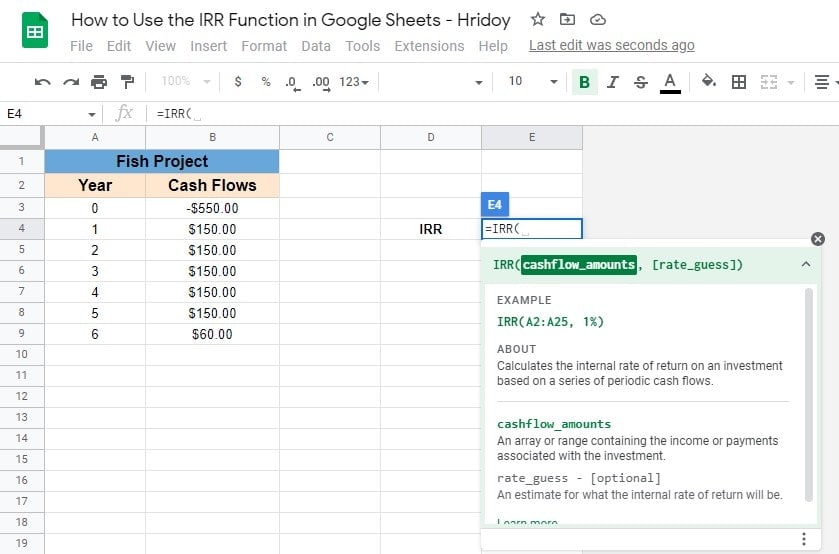Select the Paint format tool
The image size is (839, 554).
127,82
